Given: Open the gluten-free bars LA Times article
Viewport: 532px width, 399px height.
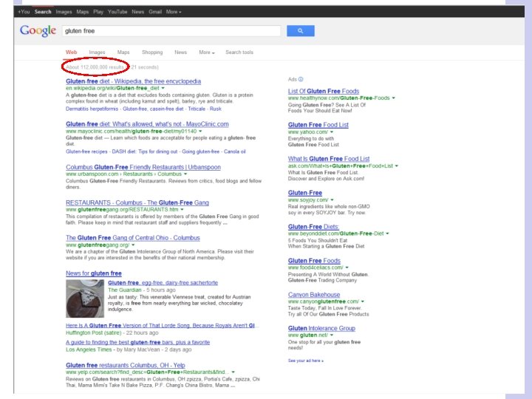Looking at the screenshot, I should pyautogui.click(x=137, y=342).
